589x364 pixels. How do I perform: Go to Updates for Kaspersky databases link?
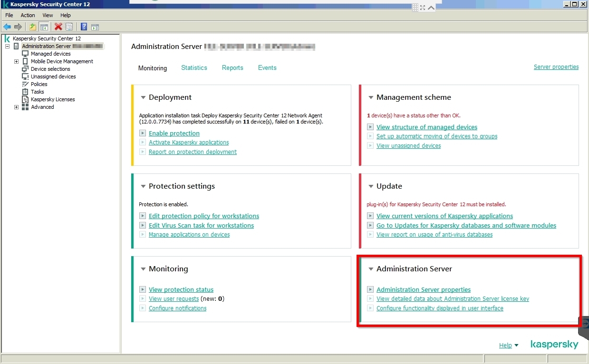pyautogui.click(x=466, y=226)
